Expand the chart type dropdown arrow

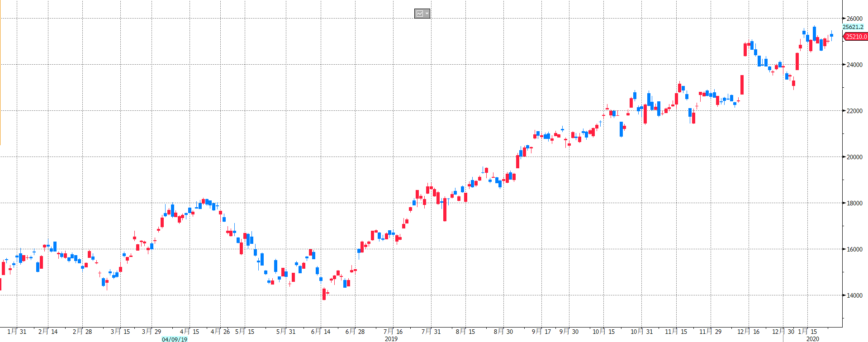(427, 14)
